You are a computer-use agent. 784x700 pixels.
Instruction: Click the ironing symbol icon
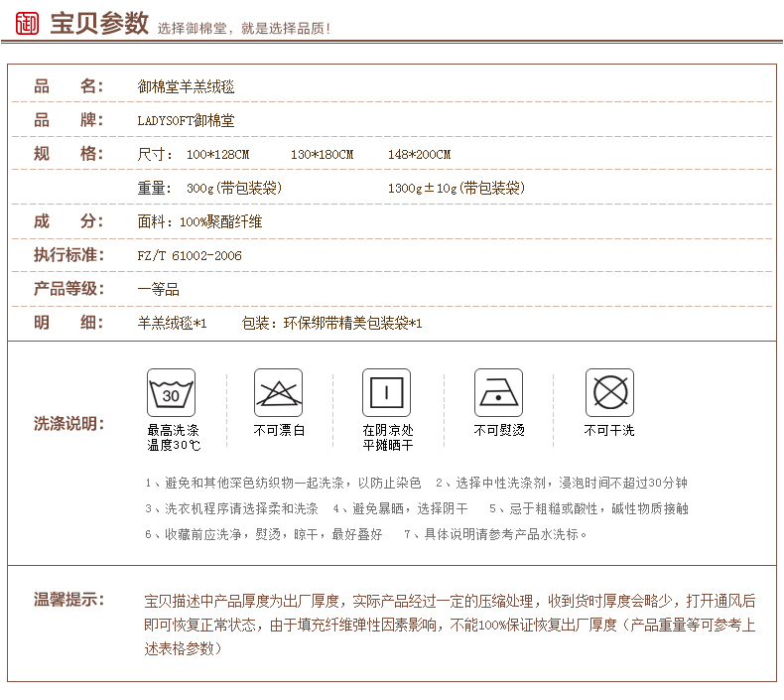point(498,393)
